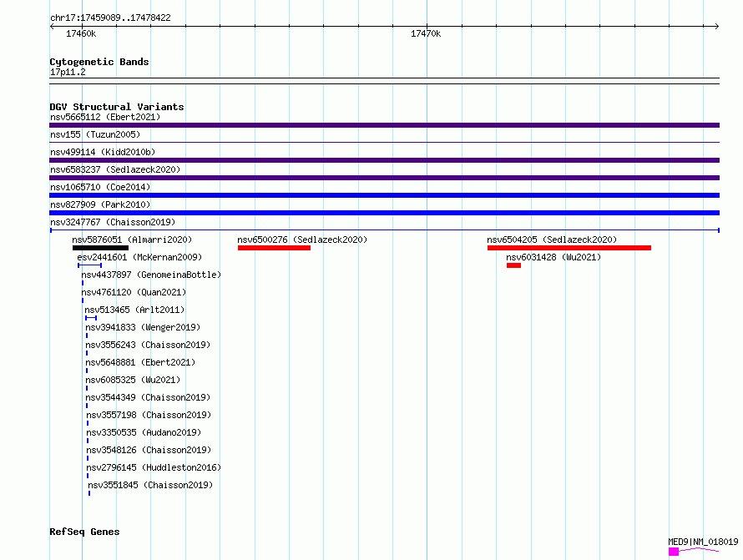This screenshot has width=743, height=560.
Task: Click nsv3544349 (Chaisson2019) label
Action: [x=148, y=397]
